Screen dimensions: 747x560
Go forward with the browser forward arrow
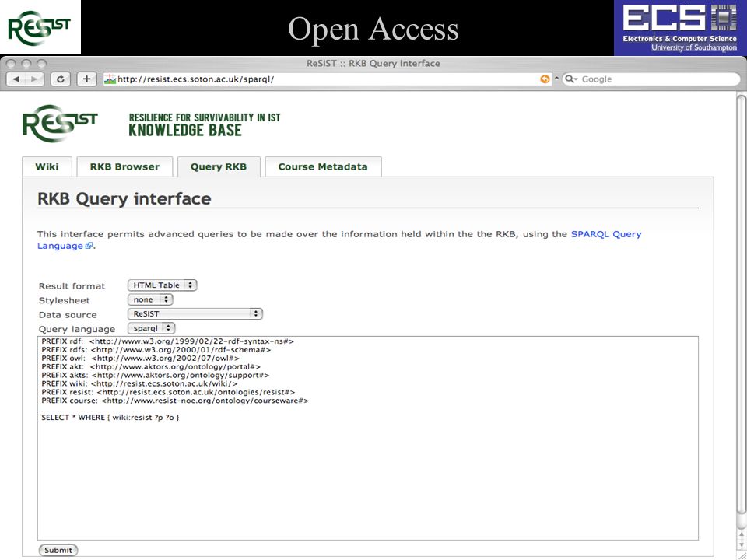click(34, 79)
